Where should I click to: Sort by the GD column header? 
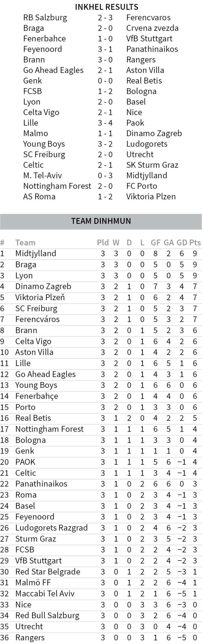click(182, 243)
